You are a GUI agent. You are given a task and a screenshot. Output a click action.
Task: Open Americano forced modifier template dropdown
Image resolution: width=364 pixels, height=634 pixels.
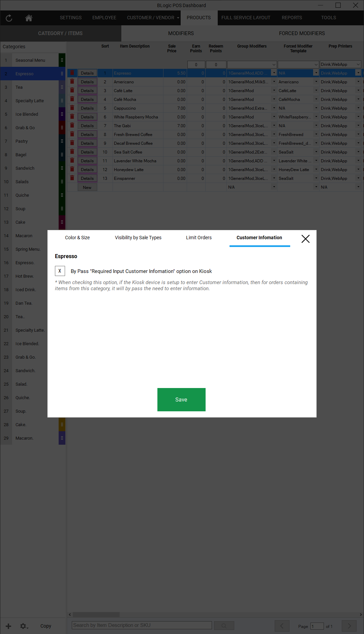click(x=316, y=82)
